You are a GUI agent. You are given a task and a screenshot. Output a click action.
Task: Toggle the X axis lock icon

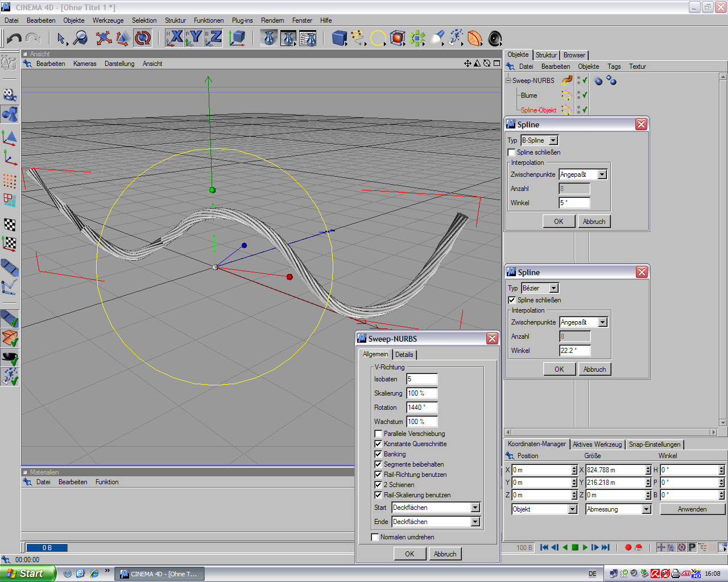coord(175,38)
